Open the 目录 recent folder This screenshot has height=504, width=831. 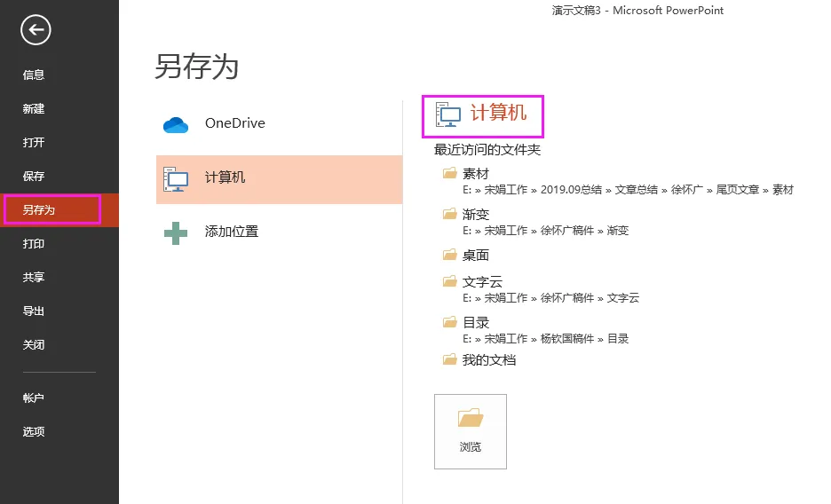(475, 323)
